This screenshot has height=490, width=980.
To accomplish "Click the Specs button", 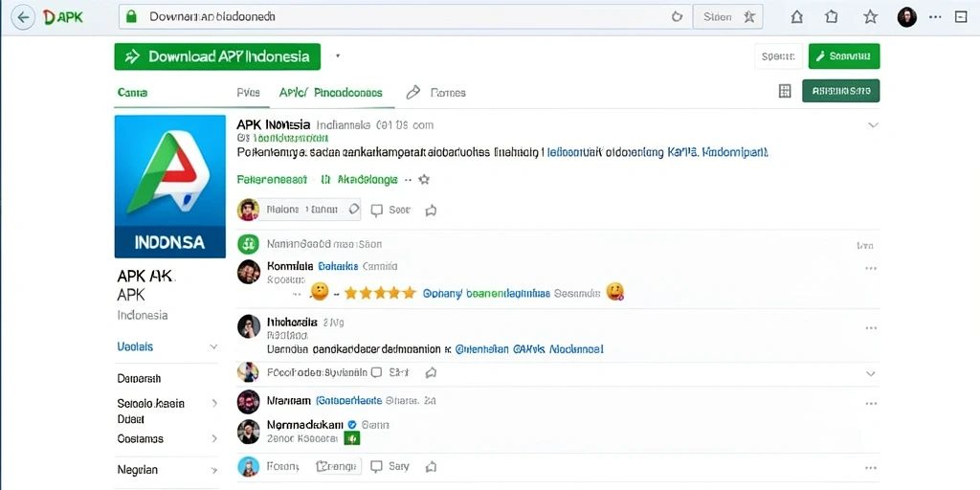I will pos(778,56).
